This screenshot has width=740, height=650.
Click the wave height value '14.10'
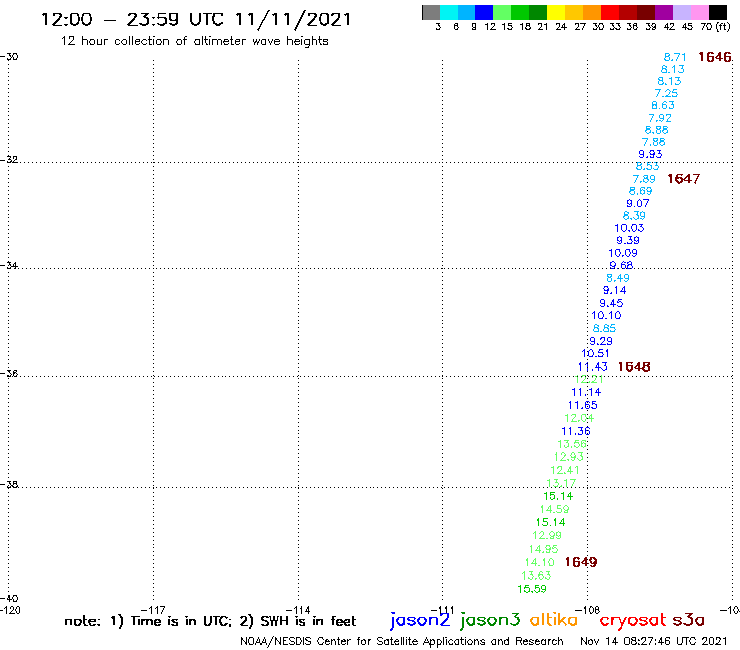pos(539,562)
